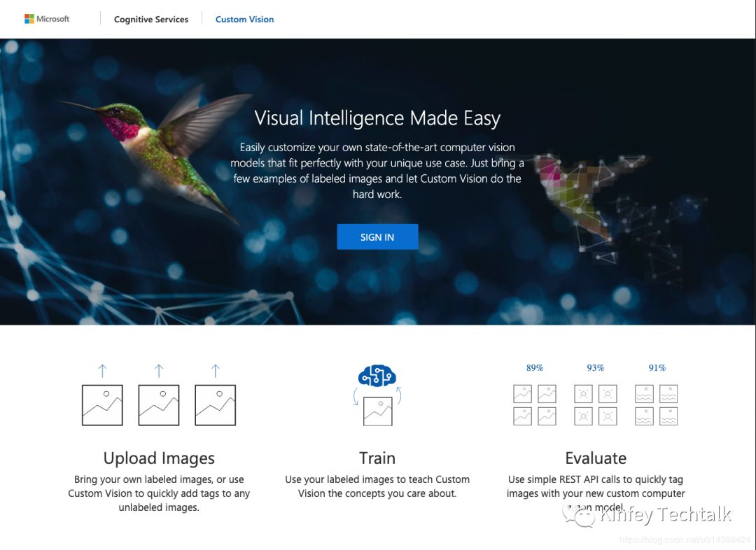Click the Evaluate heading

point(596,458)
